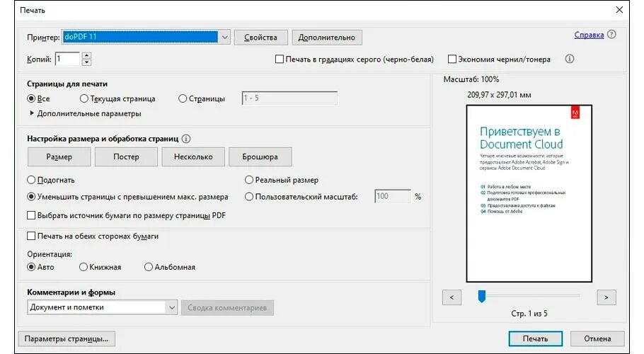
Task: Decrease number of copies
Action: coord(86,62)
